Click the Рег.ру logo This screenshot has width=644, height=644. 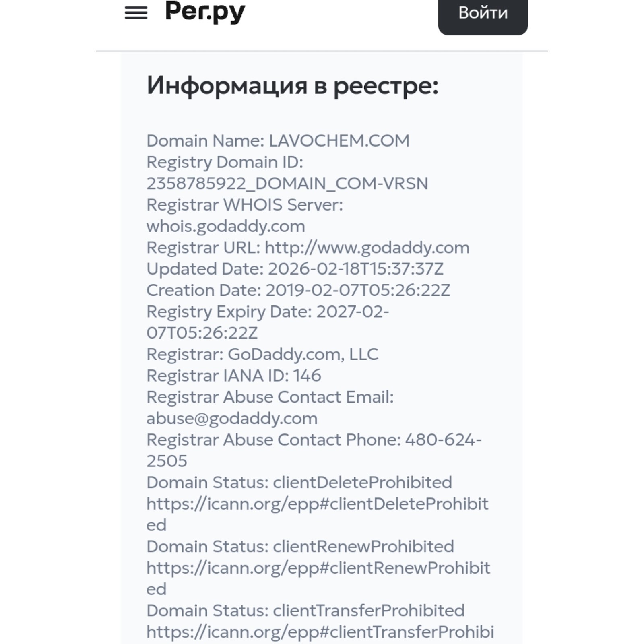(x=205, y=12)
